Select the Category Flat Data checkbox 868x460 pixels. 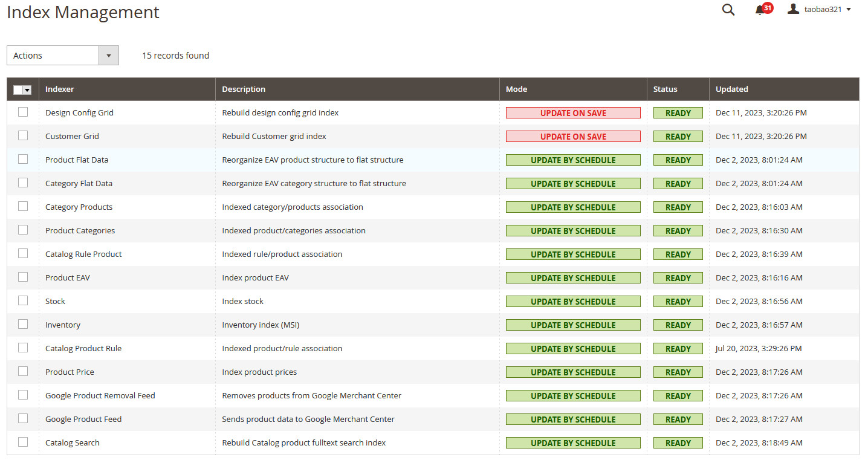[x=23, y=183]
